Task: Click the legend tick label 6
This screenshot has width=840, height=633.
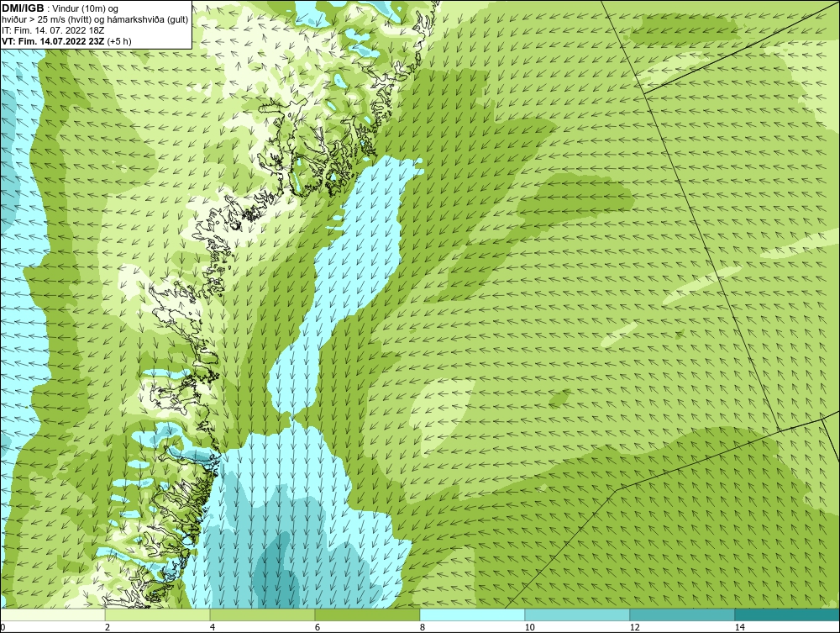Action: 318,627
